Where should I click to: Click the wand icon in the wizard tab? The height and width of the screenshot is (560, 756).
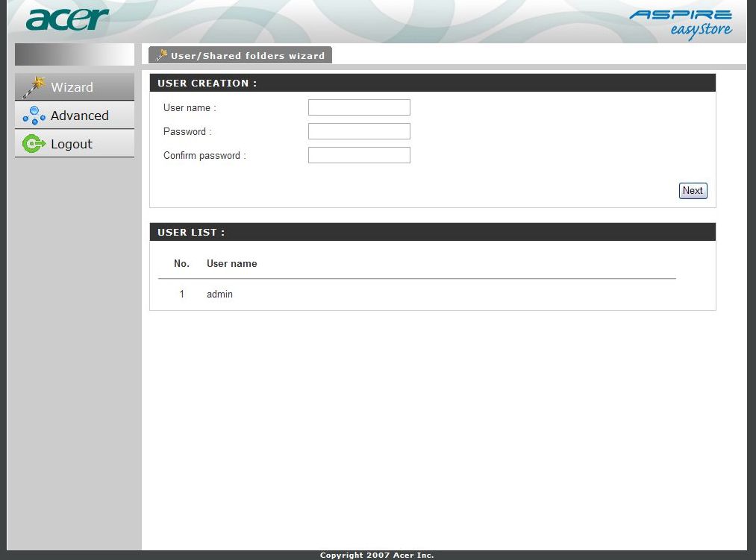161,55
